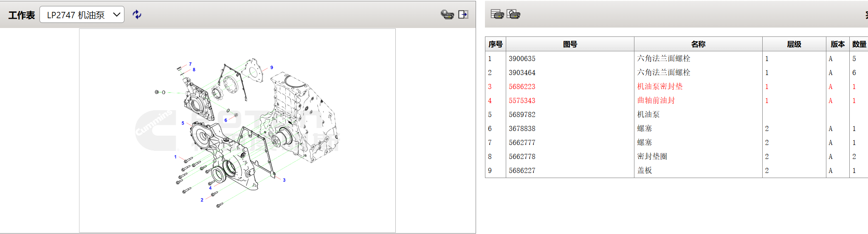
Task: Print parts list with picture icon
Action: click(x=513, y=14)
